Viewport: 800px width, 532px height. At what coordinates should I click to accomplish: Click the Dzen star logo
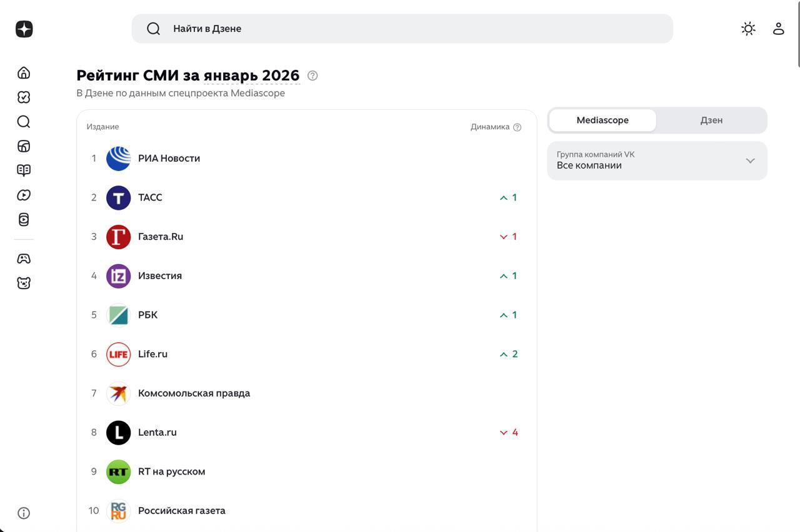coord(24,29)
